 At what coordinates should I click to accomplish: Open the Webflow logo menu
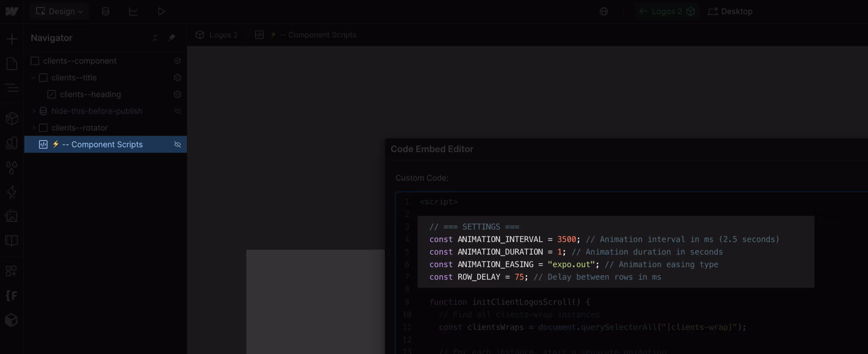12,11
